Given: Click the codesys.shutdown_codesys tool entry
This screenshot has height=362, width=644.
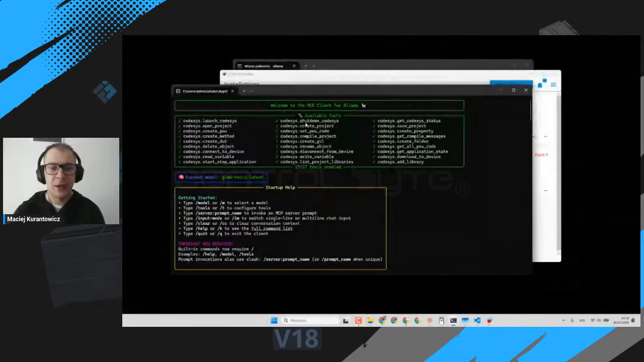Looking at the screenshot, I should [309, 121].
